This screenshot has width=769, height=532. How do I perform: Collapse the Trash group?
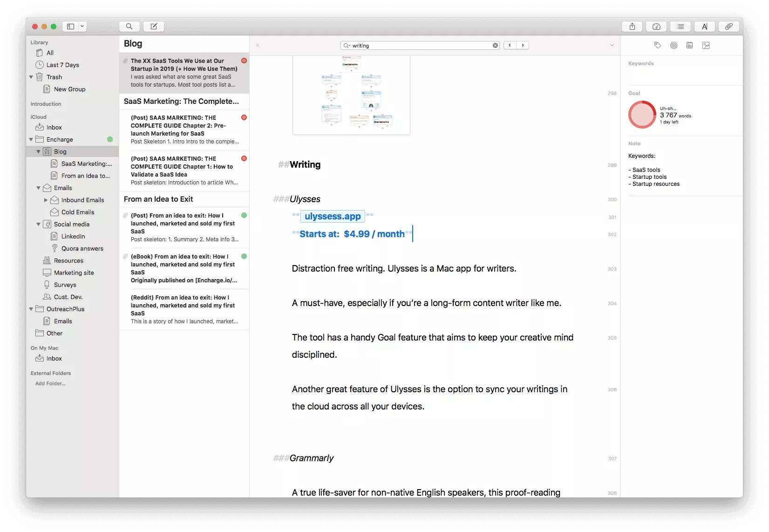[31, 77]
